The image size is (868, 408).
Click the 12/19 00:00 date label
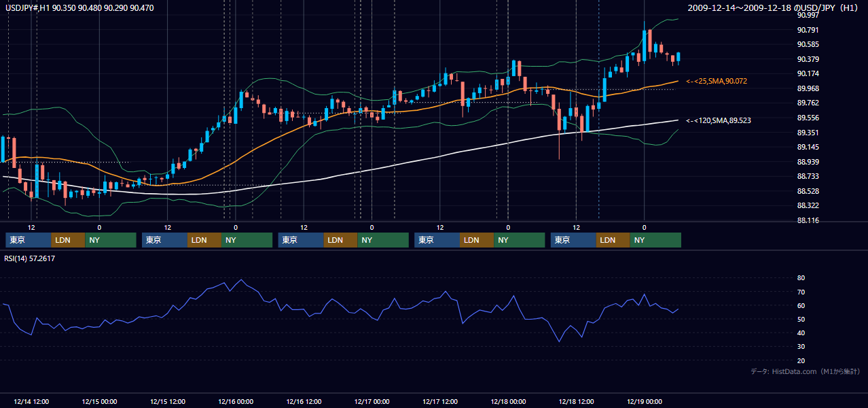coord(645,402)
